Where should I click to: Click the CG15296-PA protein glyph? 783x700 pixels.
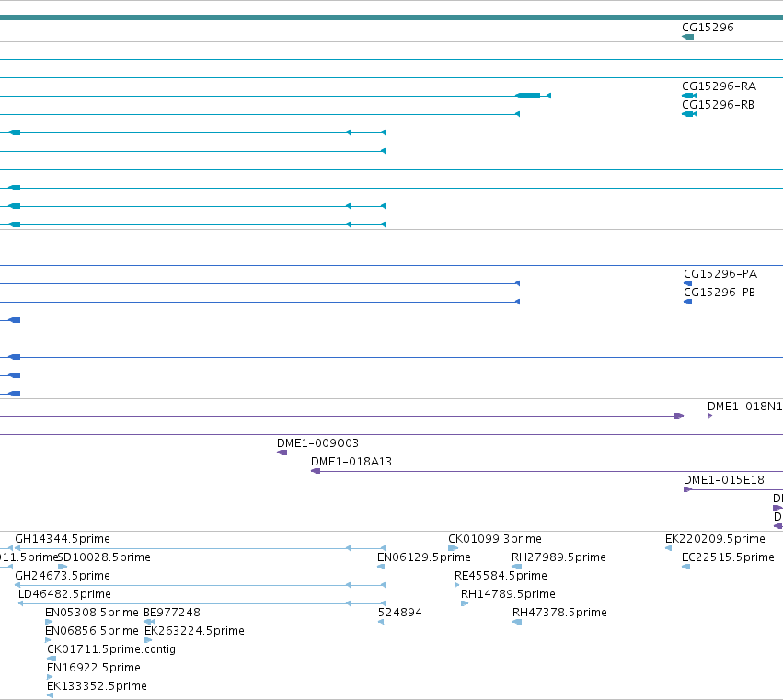click(x=687, y=283)
